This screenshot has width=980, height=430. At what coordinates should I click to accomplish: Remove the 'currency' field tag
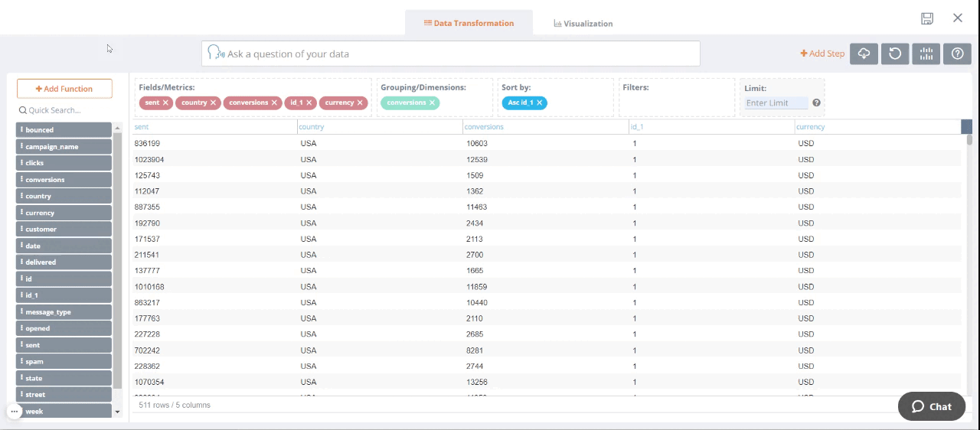click(x=361, y=103)
